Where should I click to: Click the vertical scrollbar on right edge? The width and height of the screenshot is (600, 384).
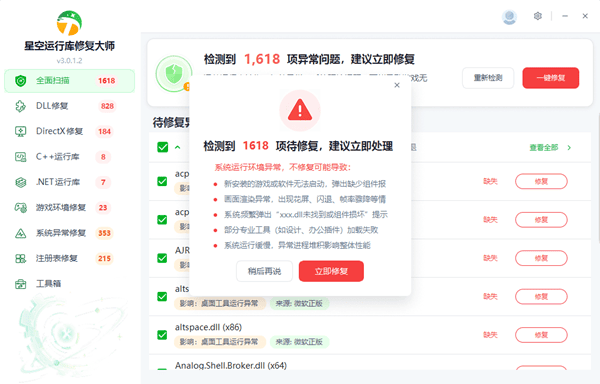(x=598, y=178)
